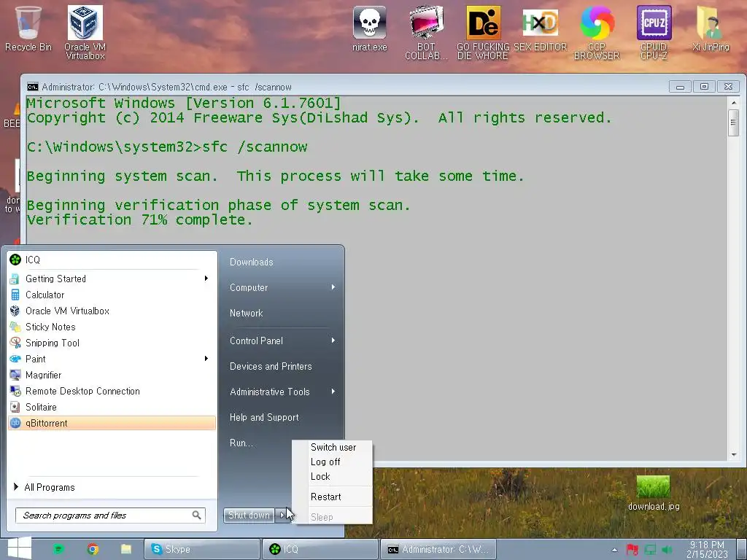The height and width of the screenshot is (560, 747).
Task: Click cmd window scrollbar down arrow
Action: tap(734, 455)
